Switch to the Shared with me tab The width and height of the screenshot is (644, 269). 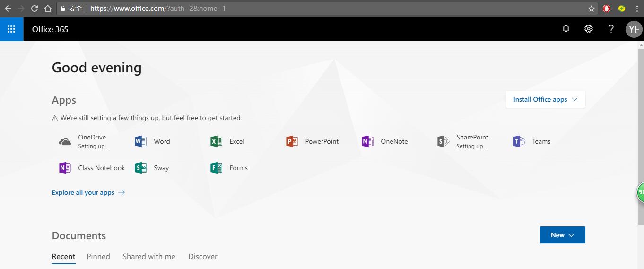click(149, 257)
